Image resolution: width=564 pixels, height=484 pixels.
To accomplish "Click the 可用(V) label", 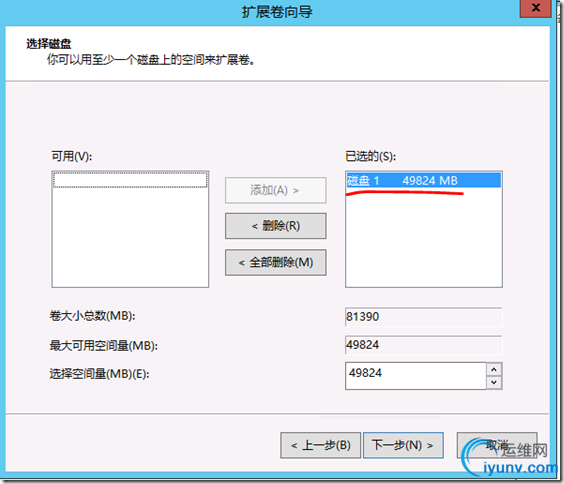I will [72, 156].
